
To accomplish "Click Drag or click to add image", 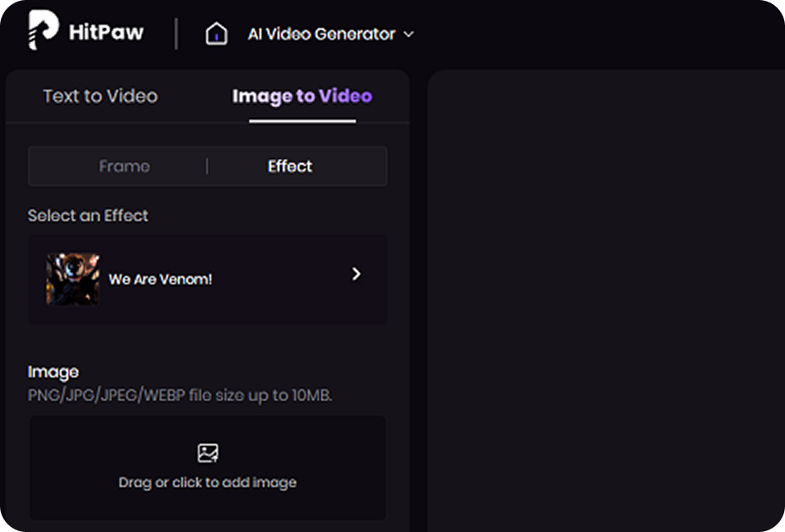I will (207, 482).
